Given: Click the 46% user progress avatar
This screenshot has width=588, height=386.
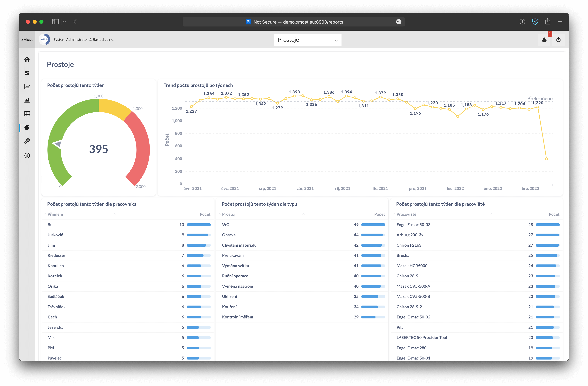Looking at the screenshot, I should [x=44, y=40].
